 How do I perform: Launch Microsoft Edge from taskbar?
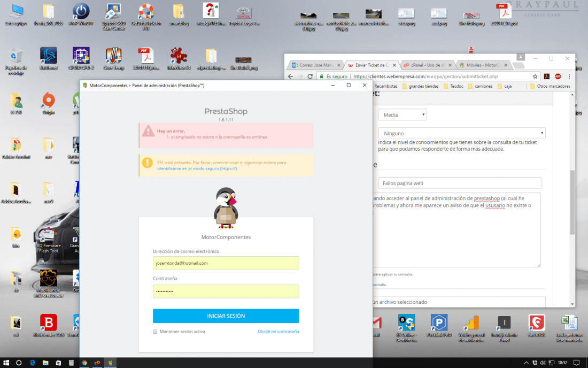[32, 363]
